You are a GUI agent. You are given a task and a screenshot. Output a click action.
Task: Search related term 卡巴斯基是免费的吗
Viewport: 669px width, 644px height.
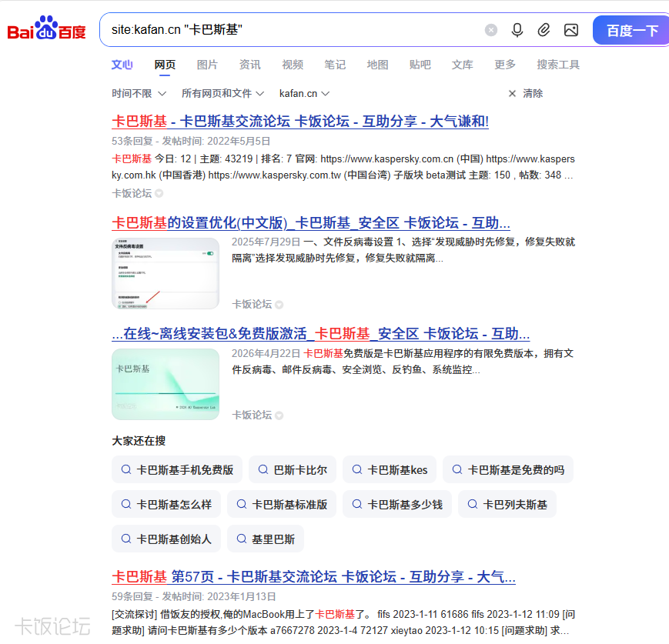point(508,469)
